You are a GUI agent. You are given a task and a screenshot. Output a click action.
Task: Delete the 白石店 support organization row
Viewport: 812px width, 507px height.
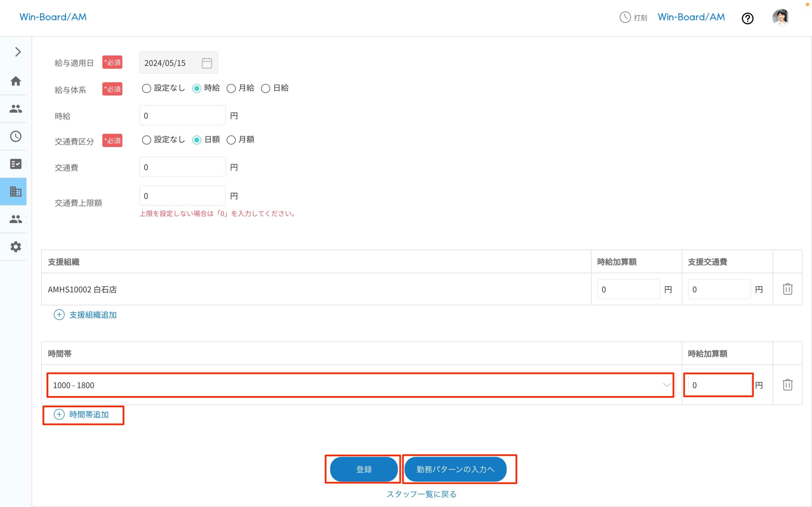(x=787, y=289)
